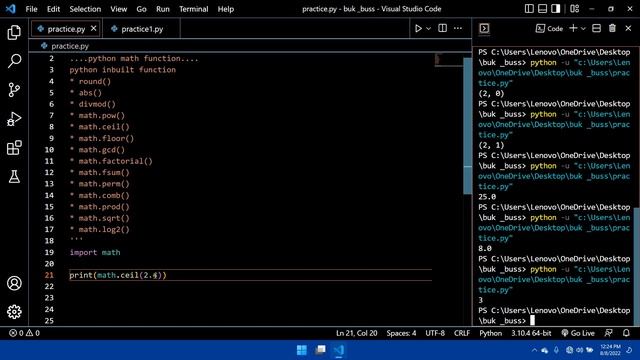Image resolution: width=640 pixels, height=360 pixels.
Task: Create a new terminal with plus
Action: [573, 28]
